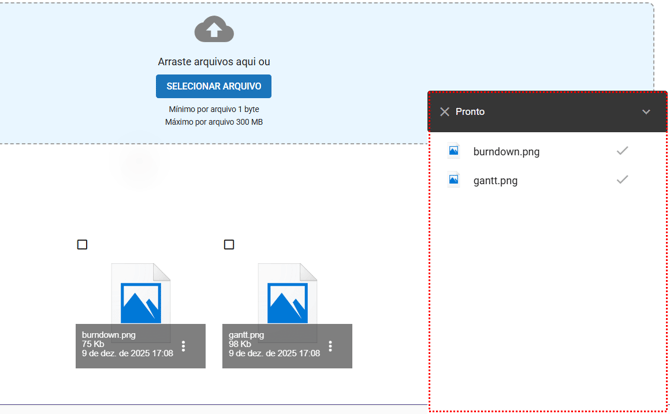
Task: Select burndown.png filename in the upload list
Action: (x=506, y=152)
